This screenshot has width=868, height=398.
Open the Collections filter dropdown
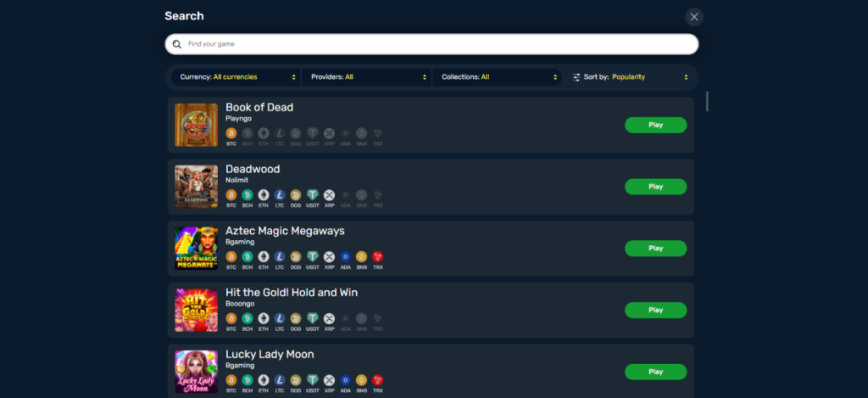click(497, 77)
